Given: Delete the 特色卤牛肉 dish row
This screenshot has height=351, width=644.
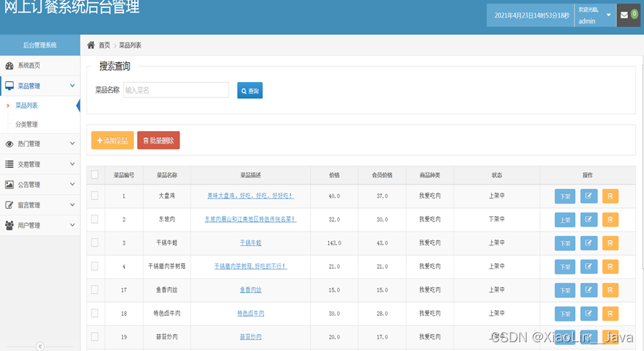Looking at the screenshot, I should point(610,314).
